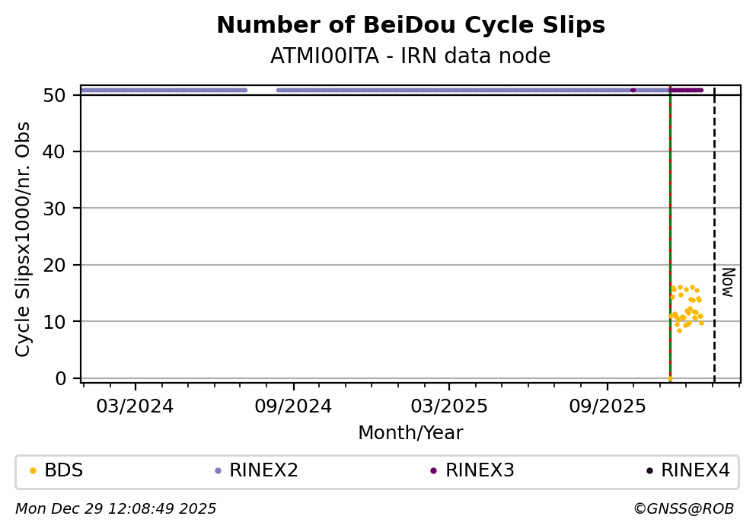The width and height of the screenshot is (756, 532).
Task: Click the dark RINEX4 legend dot
Action: pyautogui.click(x=649, y=471)
